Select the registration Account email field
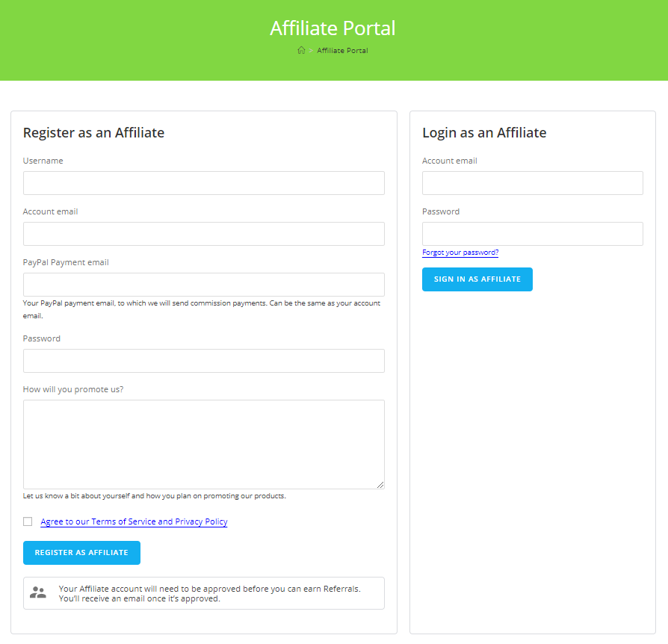The image size is (668, 644). pyautogui.click(x=203, y=234)
